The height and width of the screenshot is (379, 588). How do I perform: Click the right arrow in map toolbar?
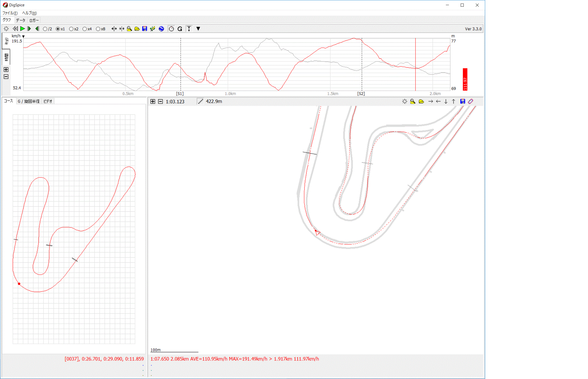[x=431, y=102]
